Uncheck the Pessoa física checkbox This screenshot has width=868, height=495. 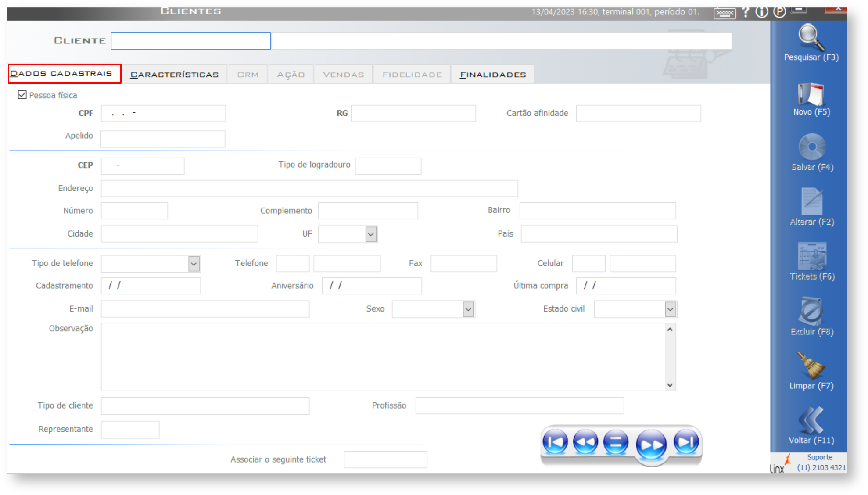pyautogui.click(x=22, y=95)
